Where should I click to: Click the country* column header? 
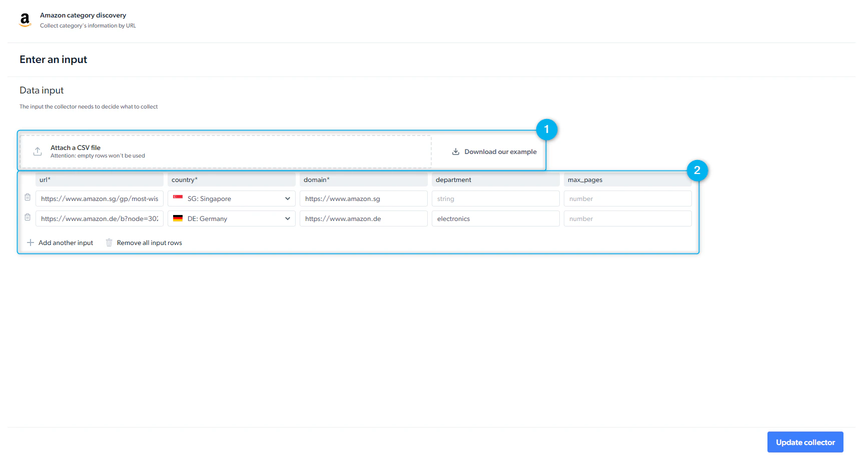coord(232,179)
